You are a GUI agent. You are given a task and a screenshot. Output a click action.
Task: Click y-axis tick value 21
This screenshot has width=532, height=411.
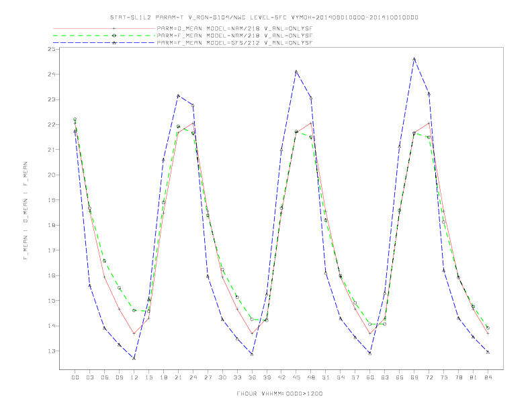pyautogui.click(x=52, y=150)
